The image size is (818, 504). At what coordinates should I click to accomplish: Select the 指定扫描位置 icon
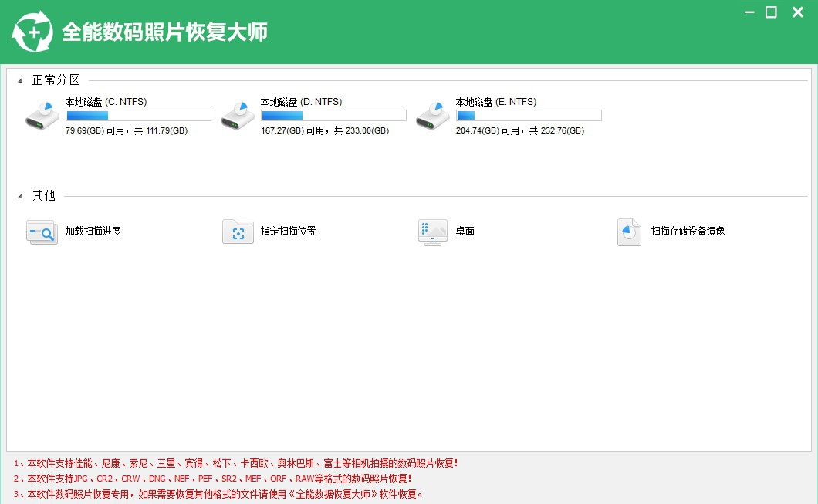(237, 232)
